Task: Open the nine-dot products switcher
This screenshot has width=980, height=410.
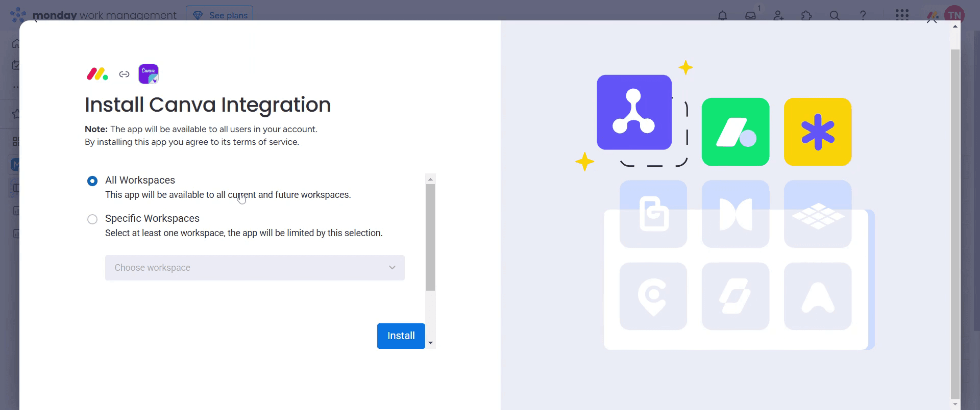Action: click(x=902, y=15)
